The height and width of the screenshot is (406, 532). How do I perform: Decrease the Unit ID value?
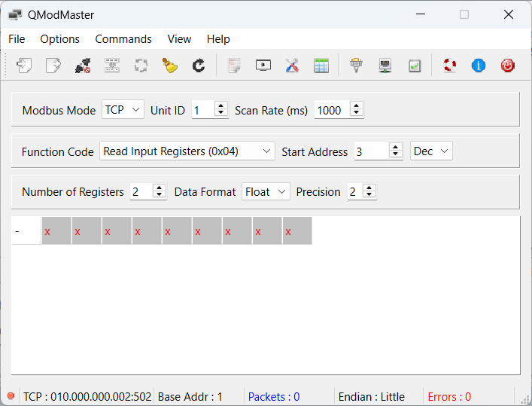point(221,113)
